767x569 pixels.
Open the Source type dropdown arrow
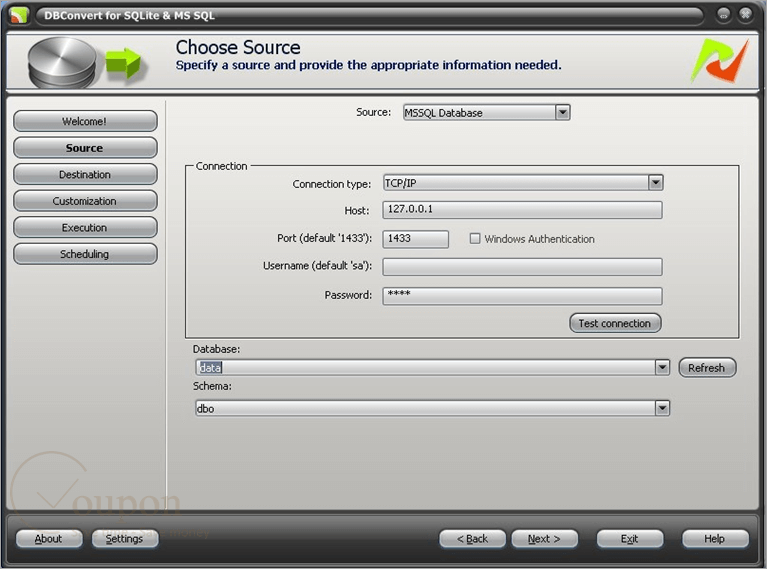pos(563,113)
